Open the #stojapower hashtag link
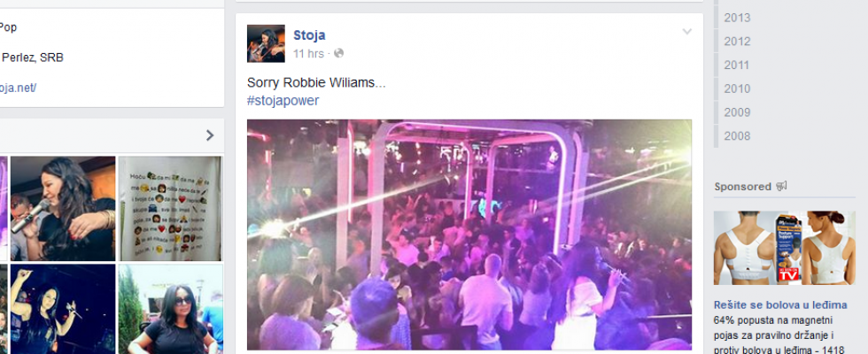Screen dimensions: 868x354 click(283, 101)
